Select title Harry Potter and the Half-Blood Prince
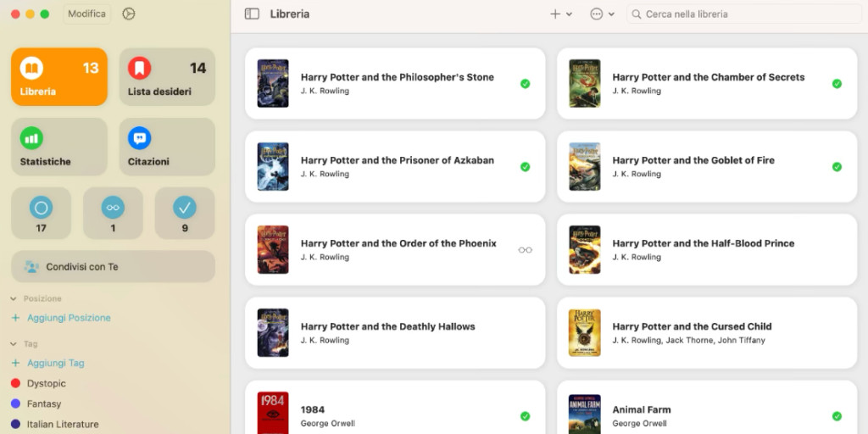Viewport: 868px width, 434px height. 703,243
